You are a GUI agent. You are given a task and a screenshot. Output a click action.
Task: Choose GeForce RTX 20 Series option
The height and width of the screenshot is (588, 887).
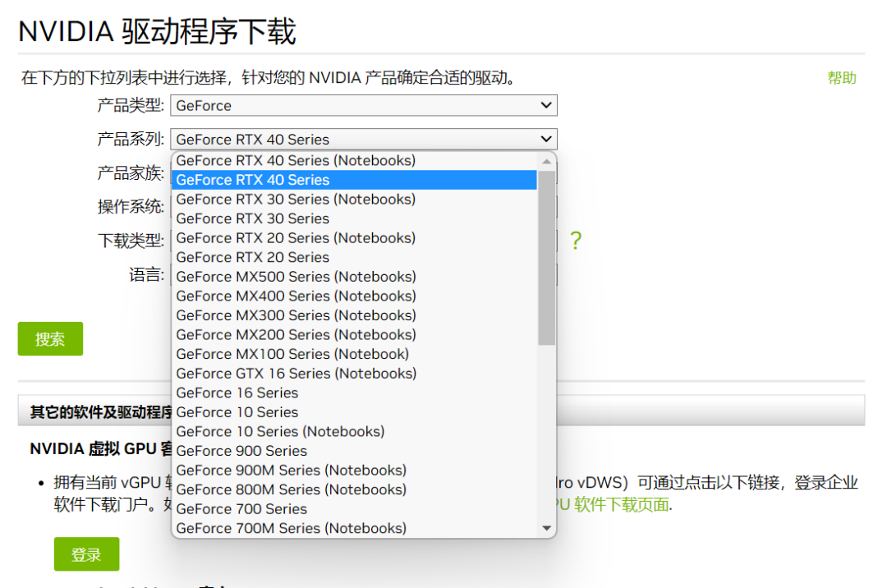pos(354,257)
